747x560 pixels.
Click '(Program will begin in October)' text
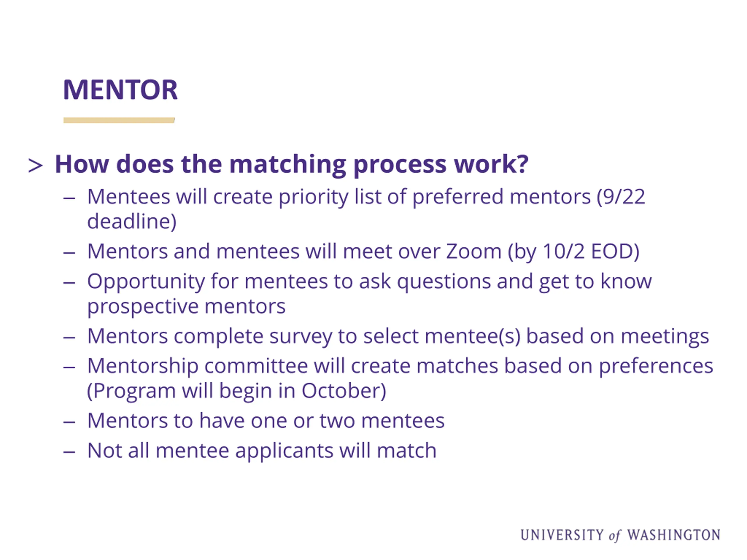(x=236, y=391)
